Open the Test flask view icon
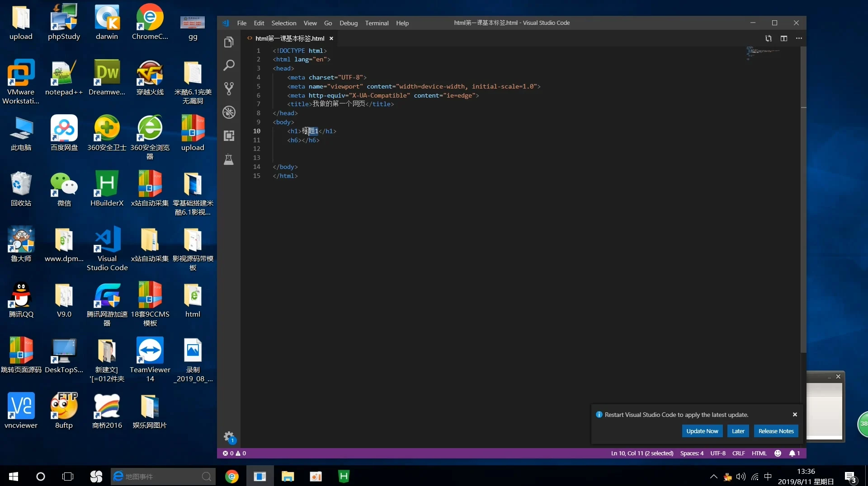This screenshot has height=486, width=868. click(x=229, y=159)
